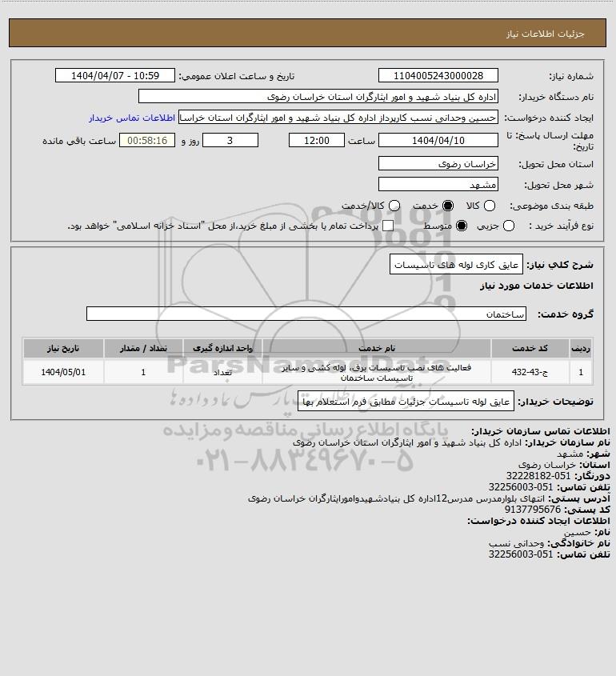Image resolution: width=616 pixels, height=676 pixels.
Task: Choose the جزیی purchase process option
Action: 509,226
